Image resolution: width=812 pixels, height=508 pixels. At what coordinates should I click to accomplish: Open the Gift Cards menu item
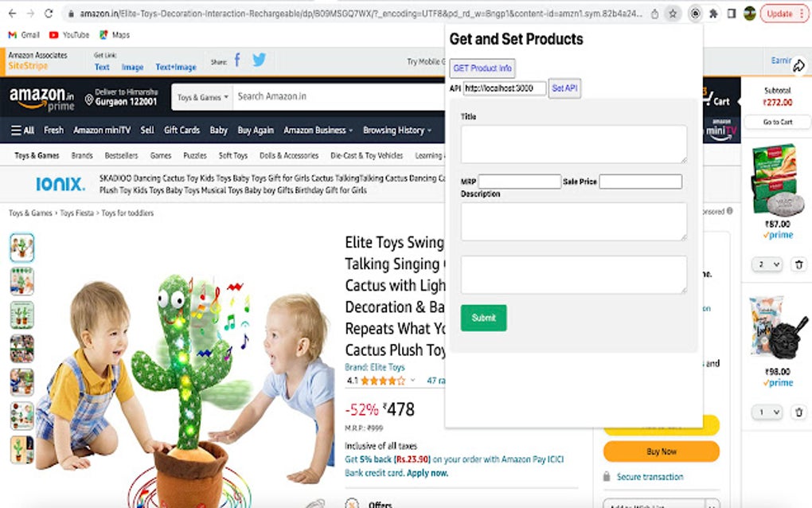pyautogui.click(x=182, y=131)
